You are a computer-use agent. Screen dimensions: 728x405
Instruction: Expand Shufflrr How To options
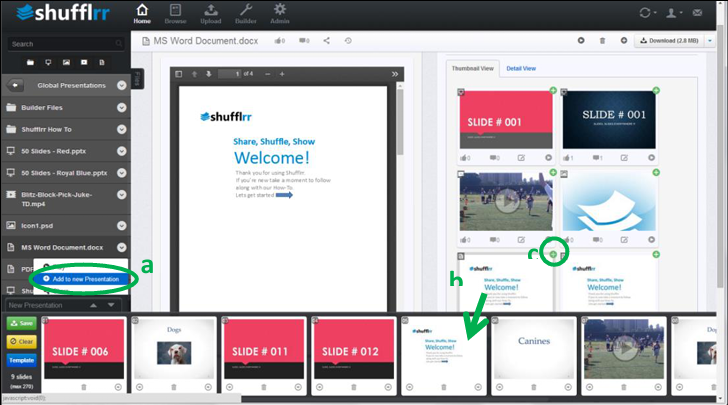tap(122, 130)
